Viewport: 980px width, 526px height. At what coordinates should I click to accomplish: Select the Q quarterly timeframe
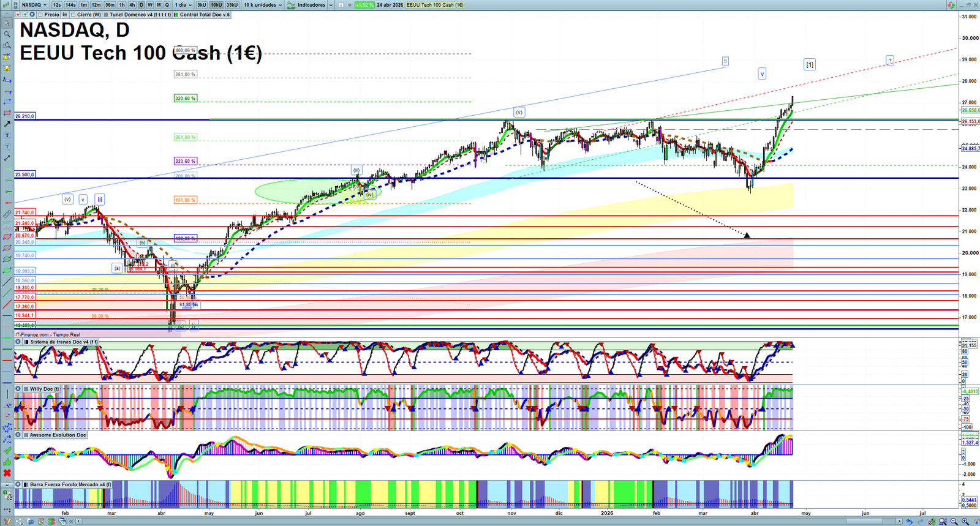(167, 5)
